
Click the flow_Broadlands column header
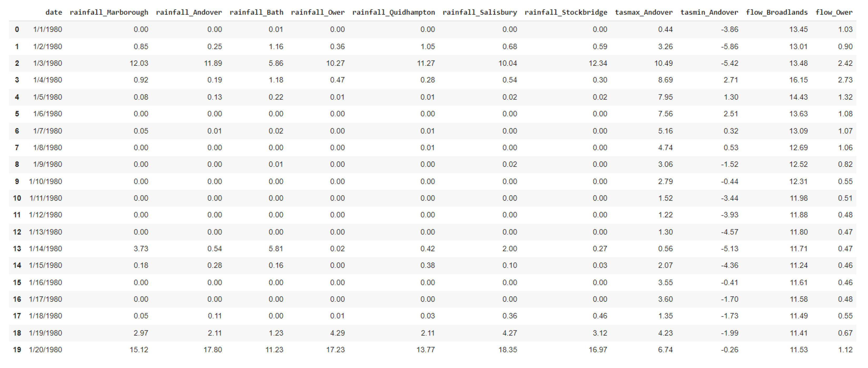pos(776,12)
